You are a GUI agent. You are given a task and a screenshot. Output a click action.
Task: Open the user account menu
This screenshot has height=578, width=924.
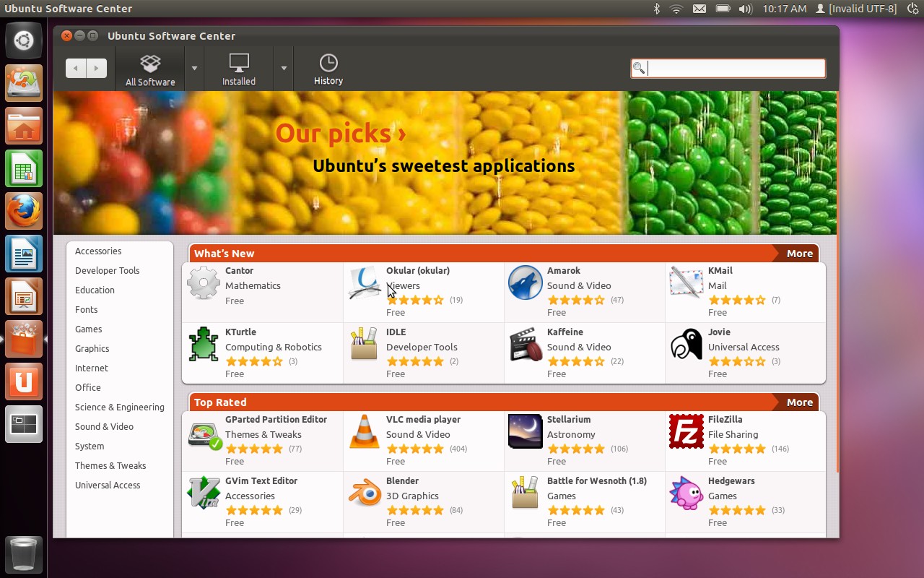coord(856,9)
